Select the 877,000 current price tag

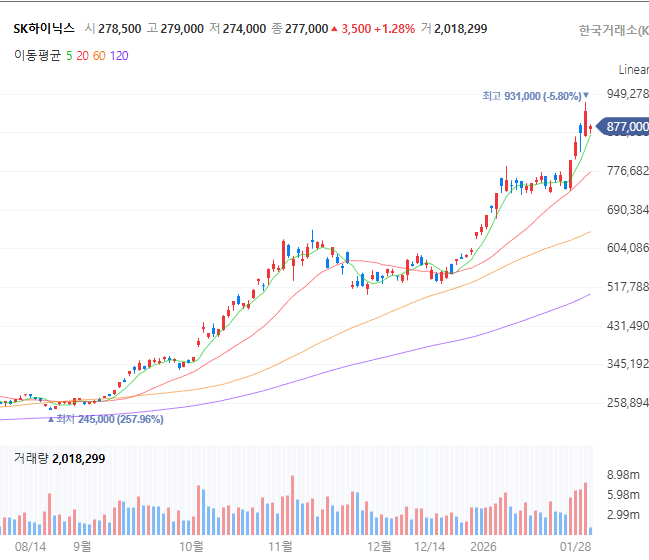coord(624,127)
